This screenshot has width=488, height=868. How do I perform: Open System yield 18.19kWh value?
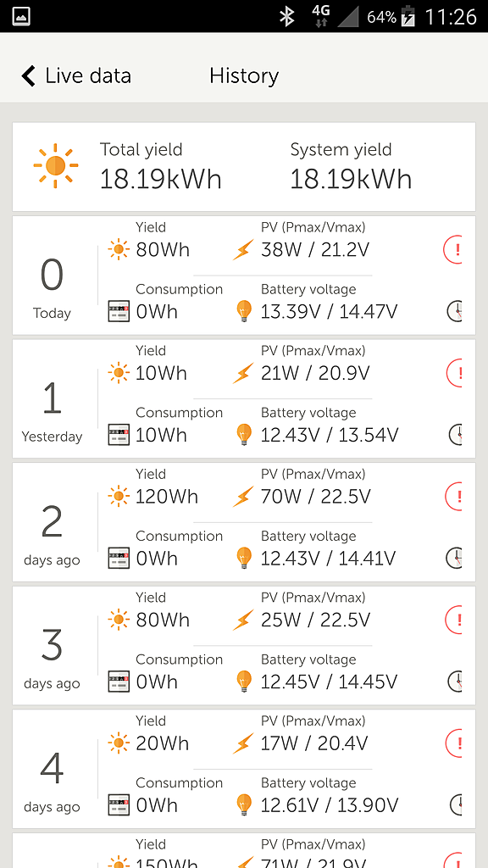coord(351,180)
